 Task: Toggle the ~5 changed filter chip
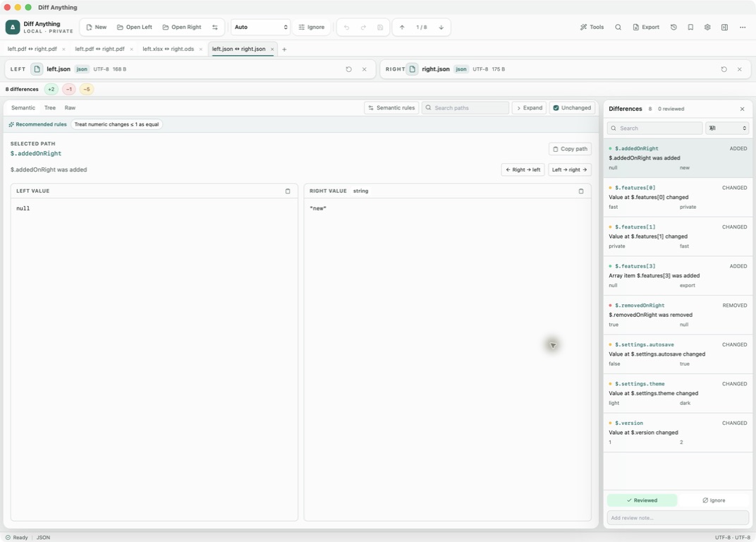click(87, 90)
